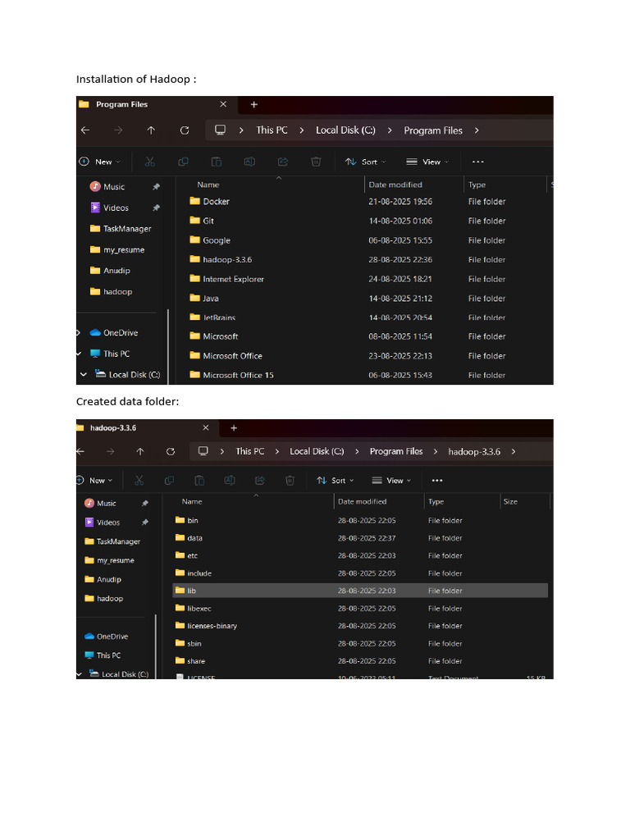Select the hadoop-3.3.6 tab title
Image resolution: width=630 pixels, height=840 pixels.
click(x=113, y=428)
